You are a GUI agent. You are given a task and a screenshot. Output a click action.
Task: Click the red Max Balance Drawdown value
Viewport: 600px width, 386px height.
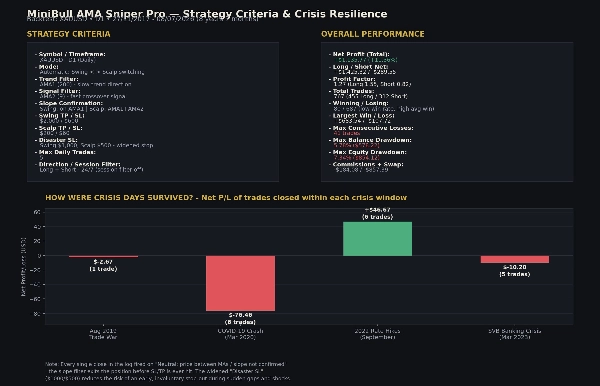coord(356,145)
